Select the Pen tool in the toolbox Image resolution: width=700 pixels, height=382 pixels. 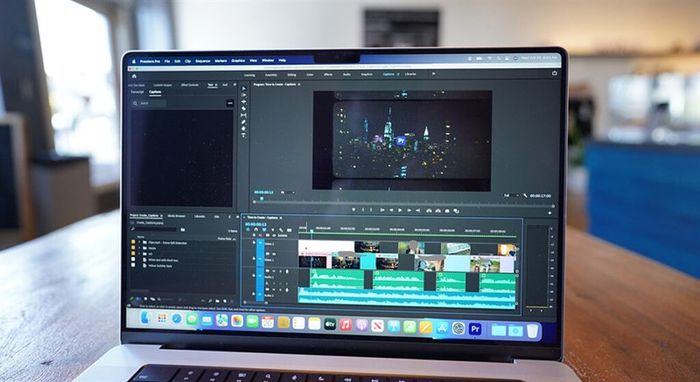pyautogui.click(x=243, y=122)
